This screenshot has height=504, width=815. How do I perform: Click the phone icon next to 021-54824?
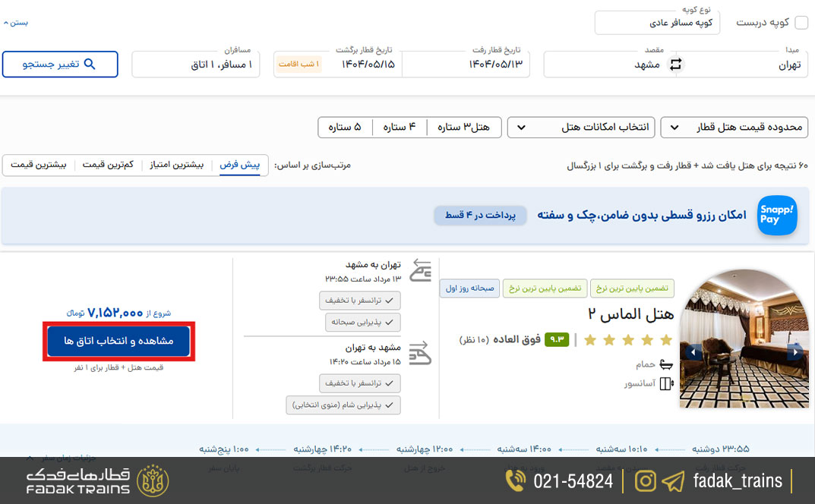point(515,480)
